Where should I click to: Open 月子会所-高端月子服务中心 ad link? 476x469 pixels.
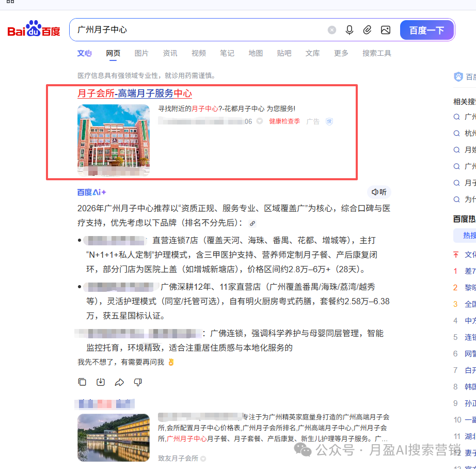point(134,93)
